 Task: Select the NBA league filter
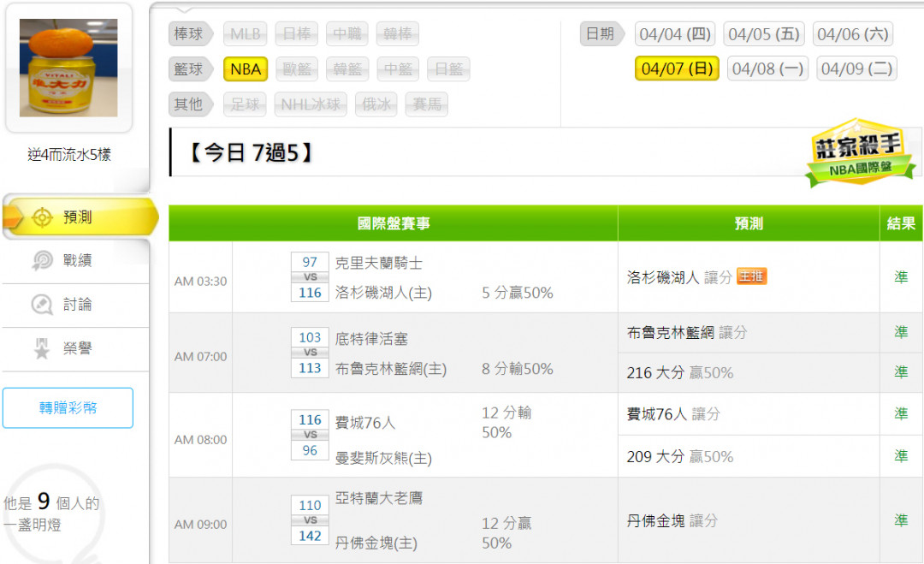click(x=246, y=69)
